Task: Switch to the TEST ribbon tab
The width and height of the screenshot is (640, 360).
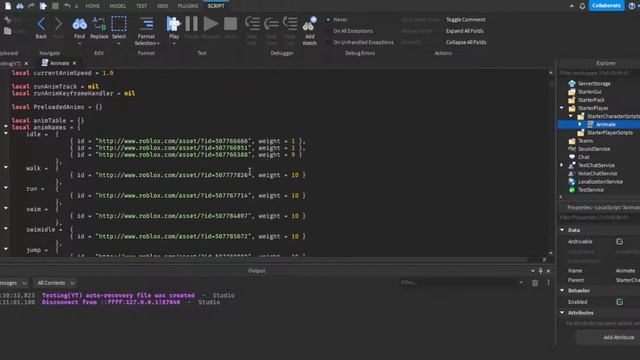Action: point(142,6)
